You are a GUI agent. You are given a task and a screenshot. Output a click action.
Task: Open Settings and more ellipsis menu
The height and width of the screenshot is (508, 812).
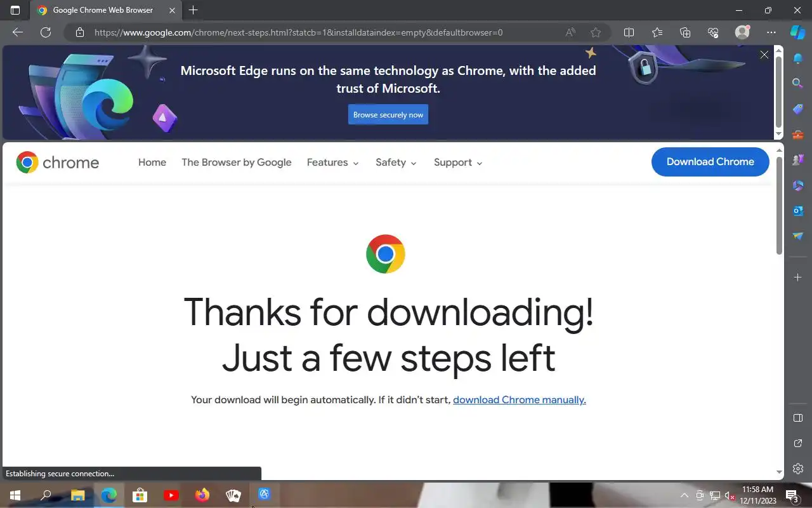771,32
